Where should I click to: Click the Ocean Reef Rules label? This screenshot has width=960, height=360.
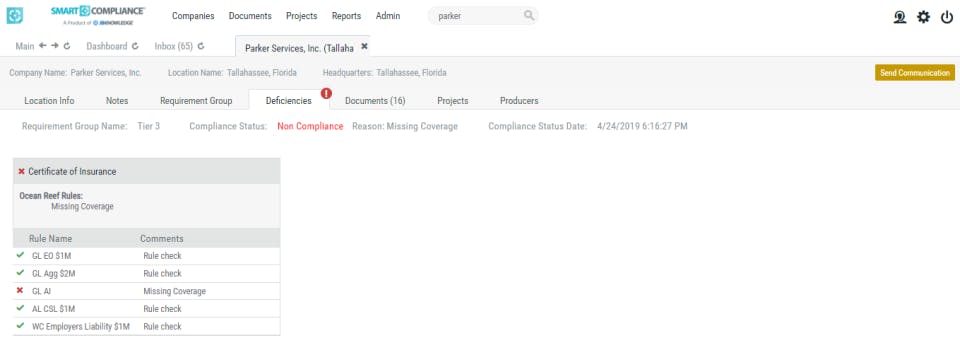51,197
